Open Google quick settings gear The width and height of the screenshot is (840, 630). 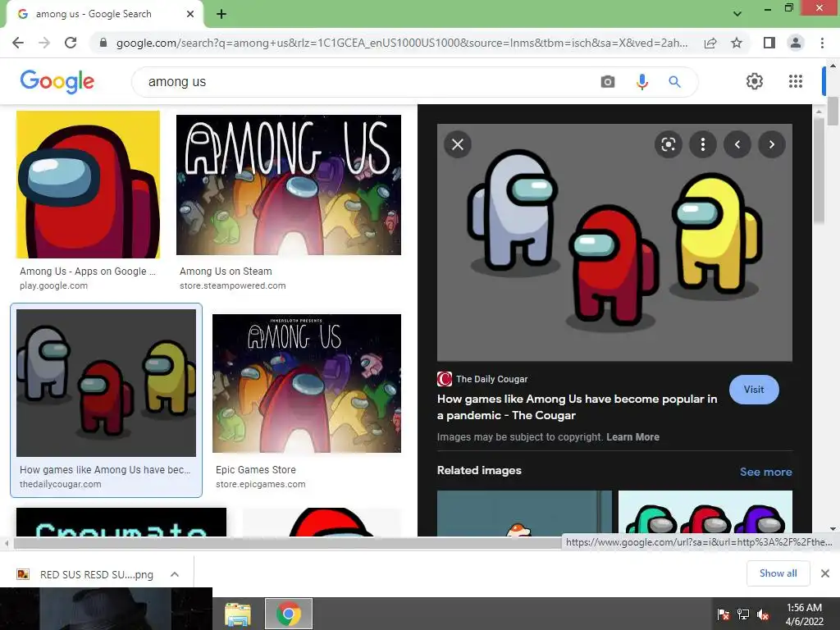(755, 81)
